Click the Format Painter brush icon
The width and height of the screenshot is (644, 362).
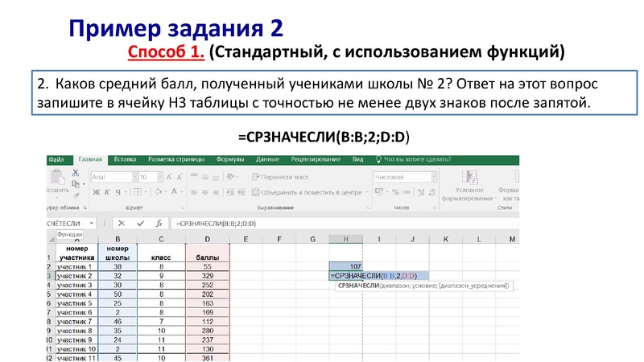pos(76,195)
